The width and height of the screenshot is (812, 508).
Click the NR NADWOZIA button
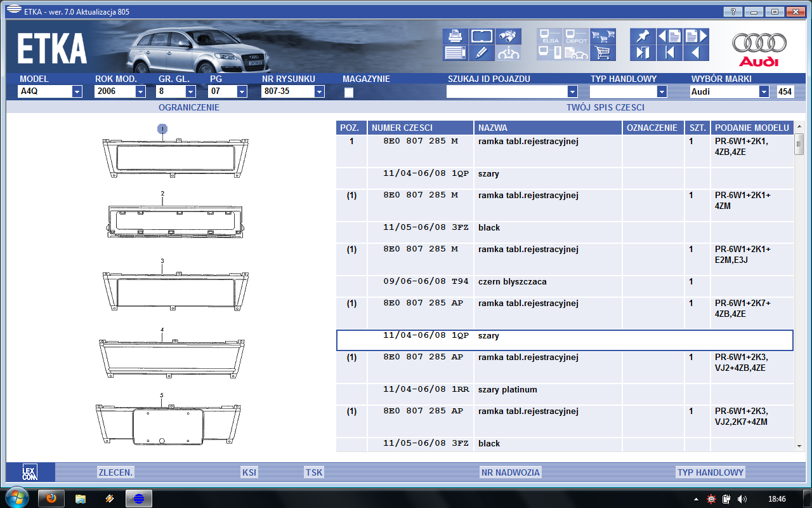(511, 472)
